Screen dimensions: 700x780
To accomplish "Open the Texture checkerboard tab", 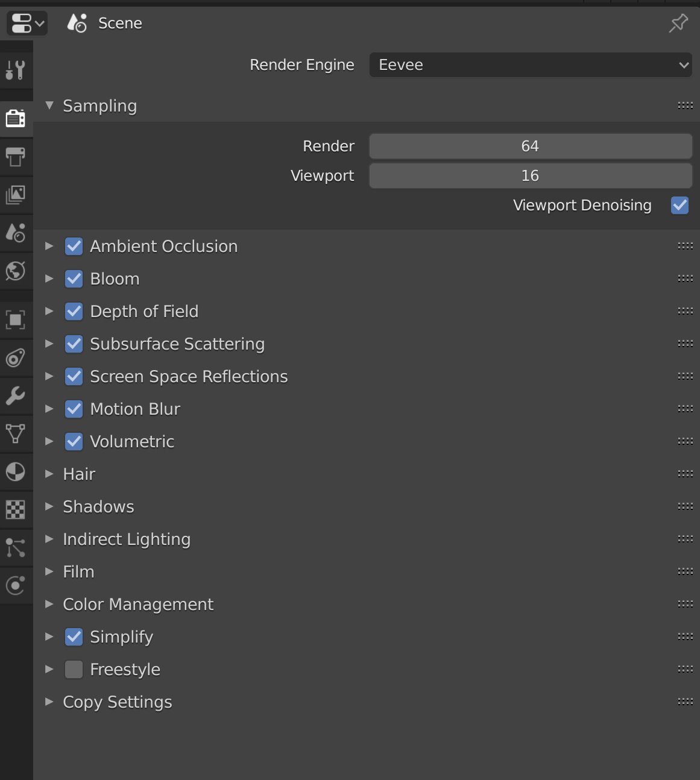I will (16, 509).
